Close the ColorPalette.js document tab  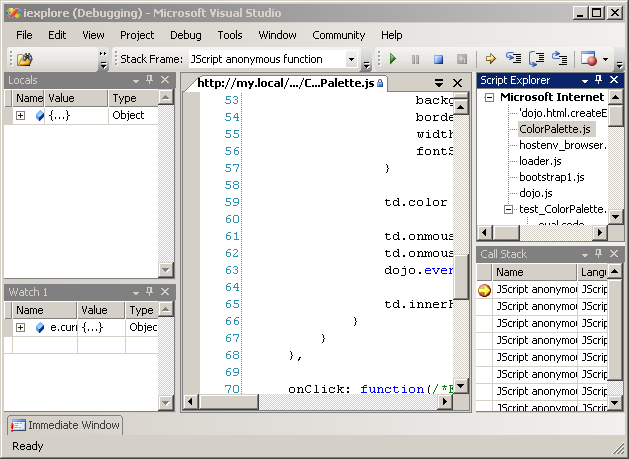pos(457,83)
